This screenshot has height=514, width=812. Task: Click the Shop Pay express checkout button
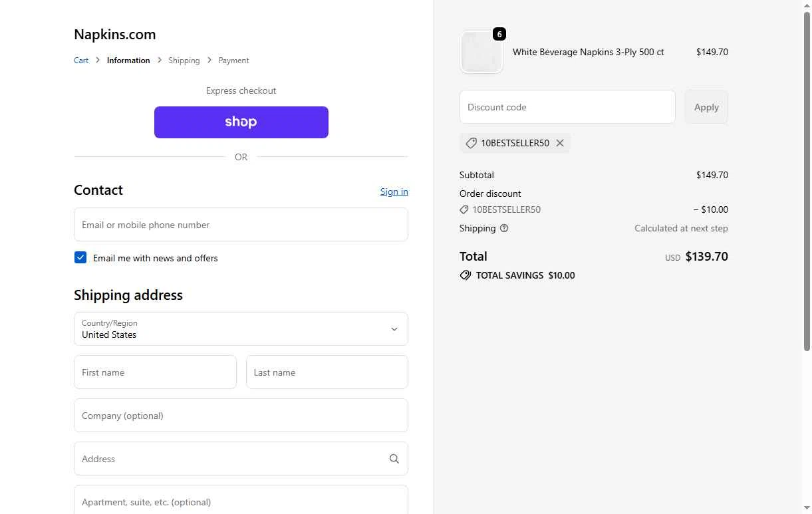point(241,122)
